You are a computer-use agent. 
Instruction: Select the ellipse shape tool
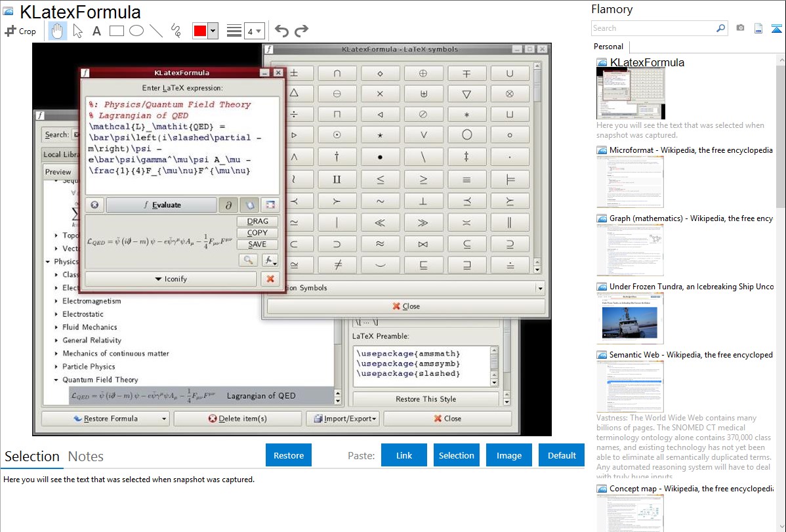(136, 31)
